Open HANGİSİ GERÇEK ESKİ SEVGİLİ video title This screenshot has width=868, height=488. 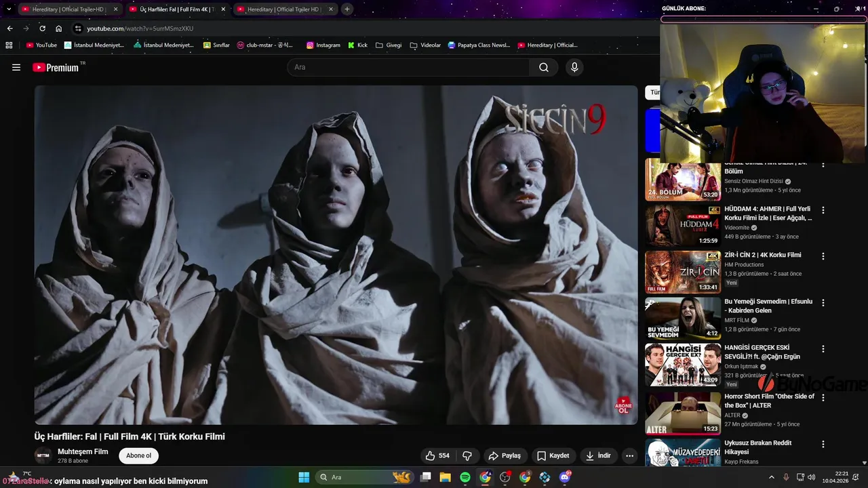pos(763,352)
